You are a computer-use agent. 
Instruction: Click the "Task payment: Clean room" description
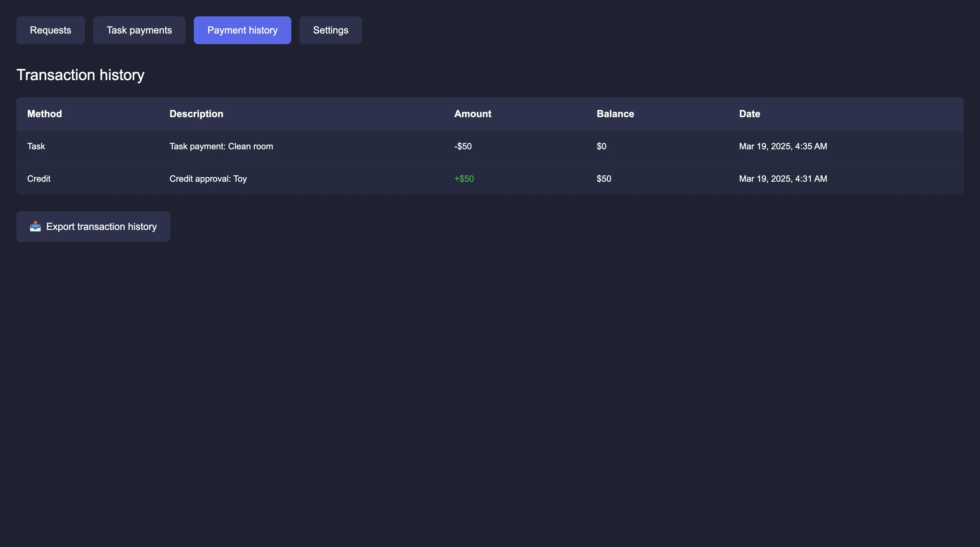(221, 146)
